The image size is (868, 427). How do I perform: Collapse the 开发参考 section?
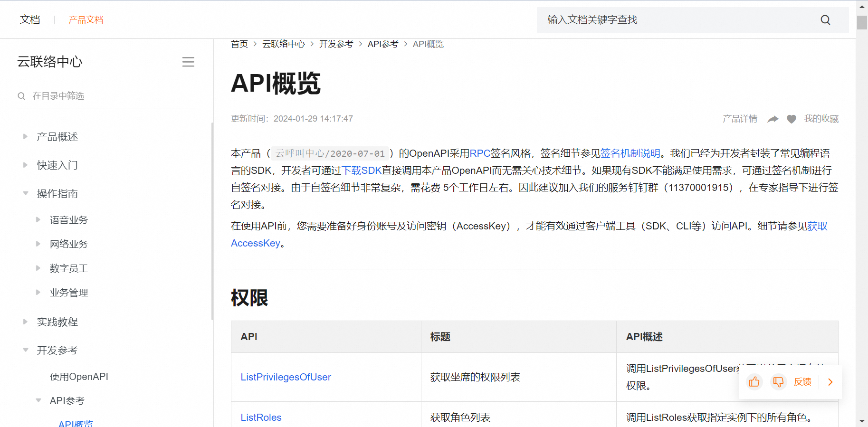tap(25, 350)
